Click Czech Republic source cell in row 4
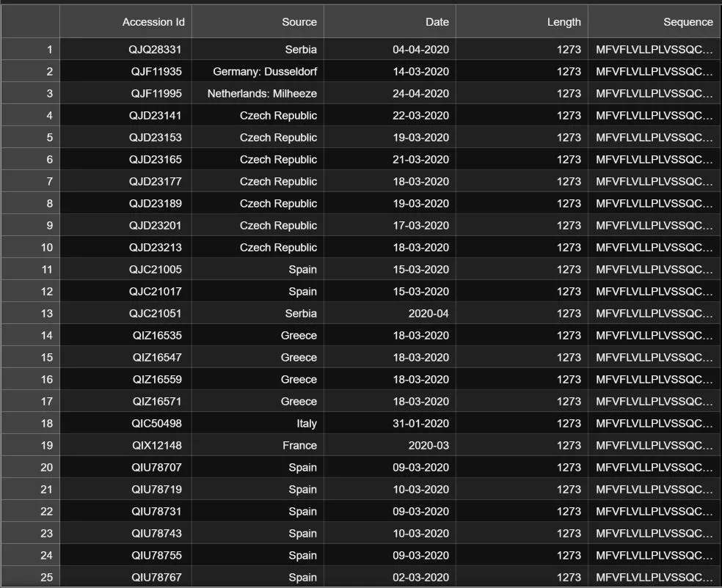The width and height of the screenshot is (722, 588). point(258,116)
